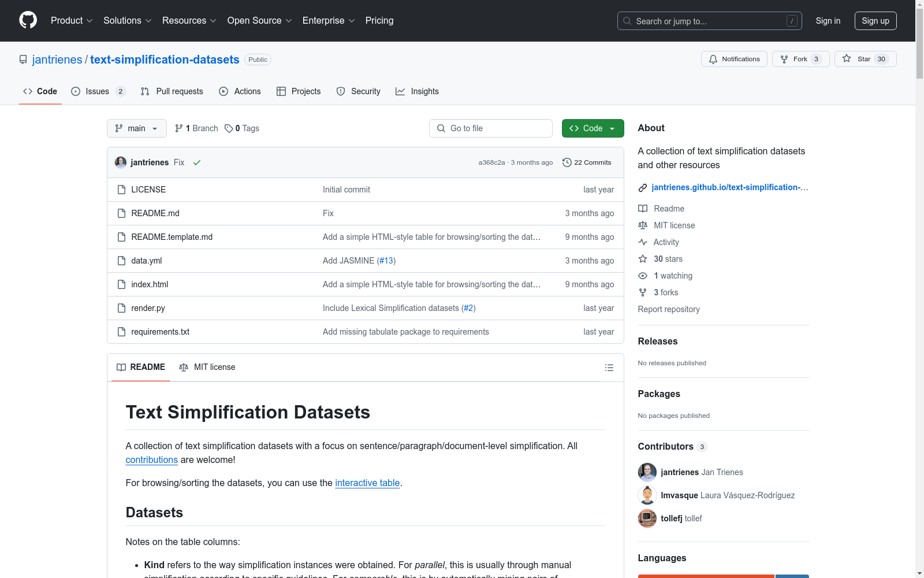
Task: Click the Notifications bell button
Action: [734, 59]
